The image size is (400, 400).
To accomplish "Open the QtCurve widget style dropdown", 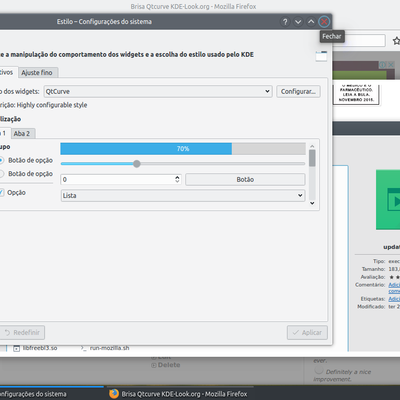I will click(158, 91).
